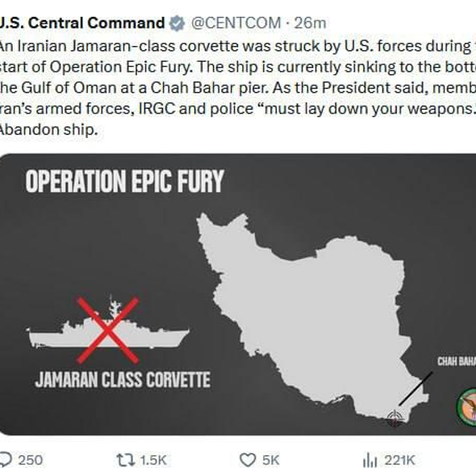The height and width of the screenshot is (475, 476).
Task: Click the blue verified badge
Action: tap(177, 23)
